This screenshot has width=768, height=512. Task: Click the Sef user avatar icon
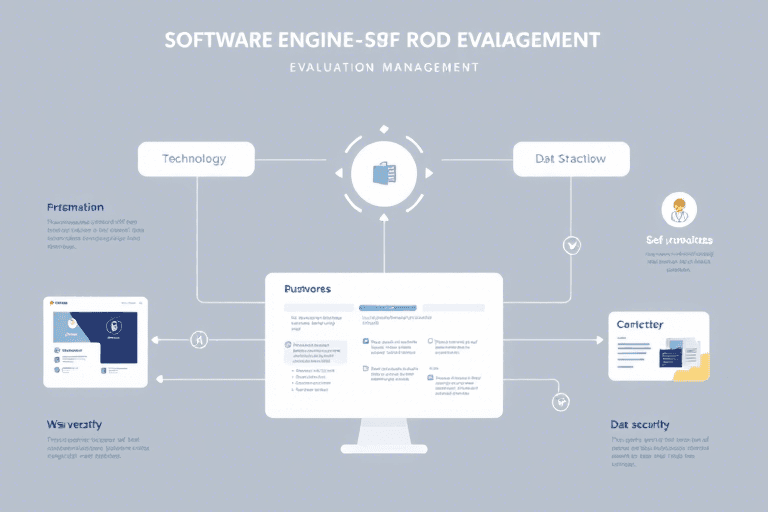(x=680, y=211)
